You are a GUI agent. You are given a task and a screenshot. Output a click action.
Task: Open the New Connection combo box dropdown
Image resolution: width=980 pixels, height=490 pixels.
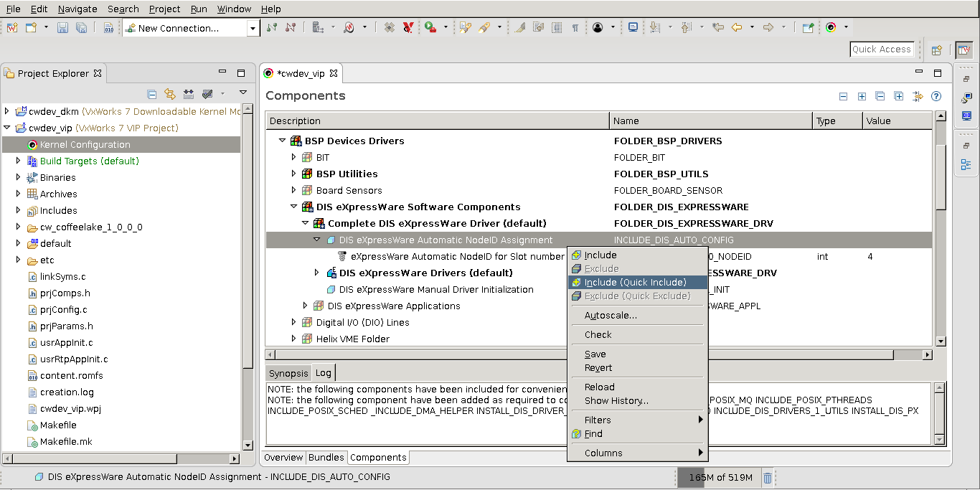[253, 29]
